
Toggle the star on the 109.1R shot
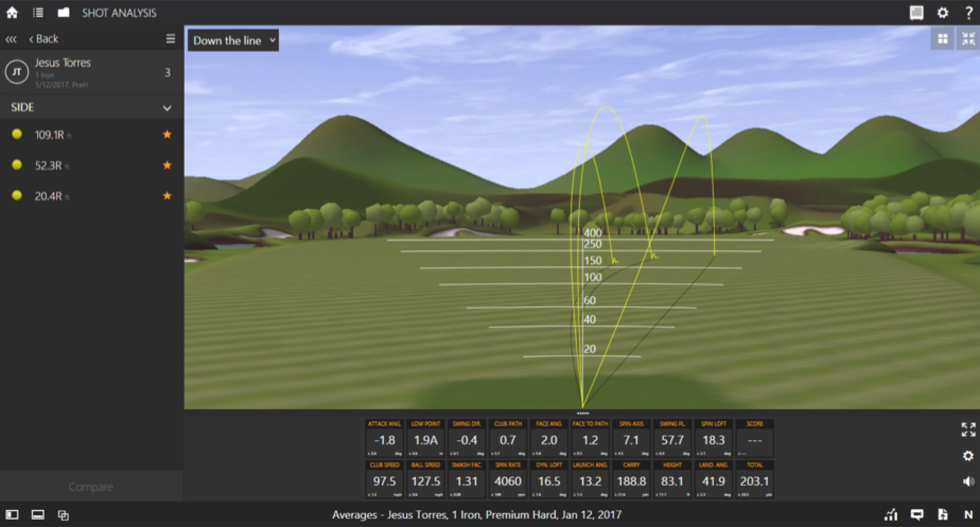coord(167,135)
